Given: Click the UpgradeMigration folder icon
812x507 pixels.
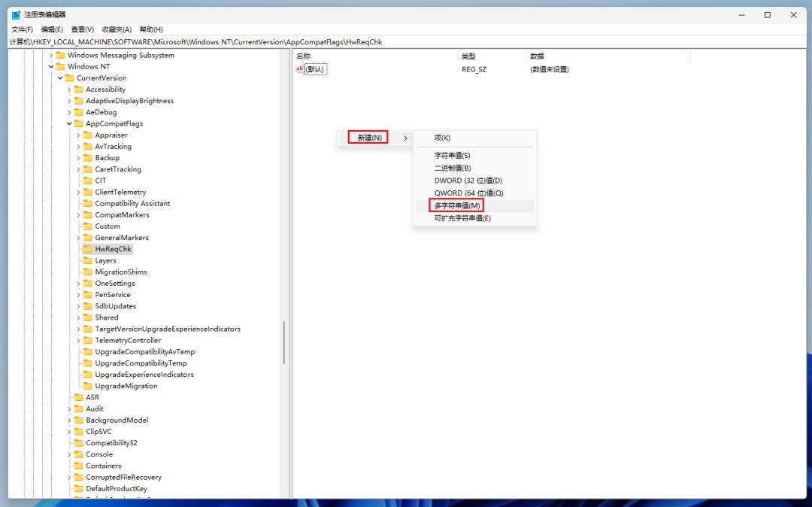Looking at the screenshot, I should coord(87,386).
